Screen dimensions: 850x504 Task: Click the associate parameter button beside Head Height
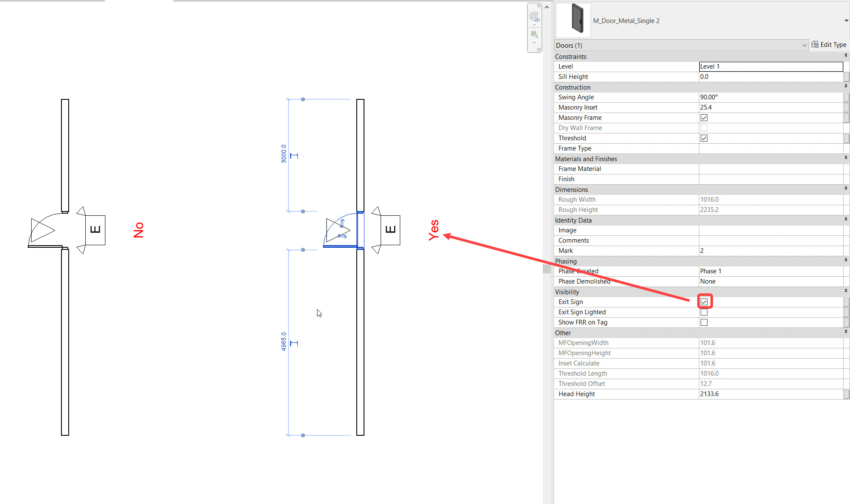click(847, 394)
